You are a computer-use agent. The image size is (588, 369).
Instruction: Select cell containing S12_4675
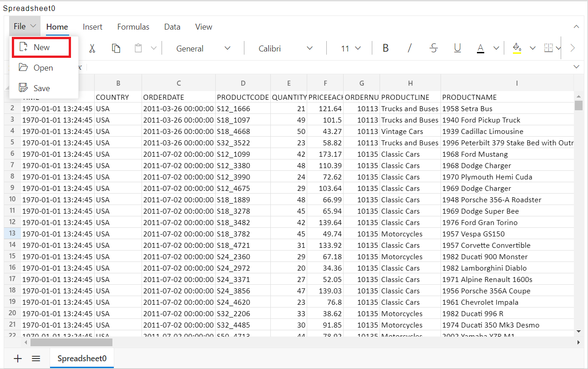coord(243,188)
